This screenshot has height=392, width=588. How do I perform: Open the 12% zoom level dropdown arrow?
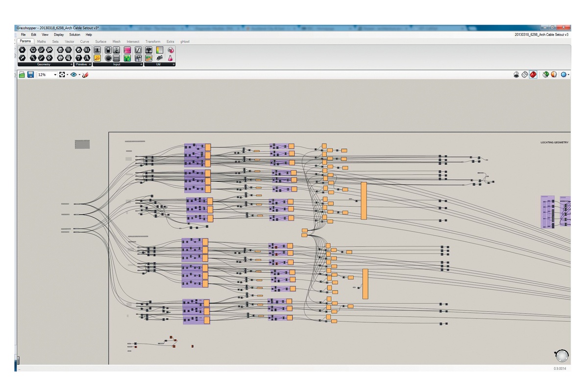point(55,74)
